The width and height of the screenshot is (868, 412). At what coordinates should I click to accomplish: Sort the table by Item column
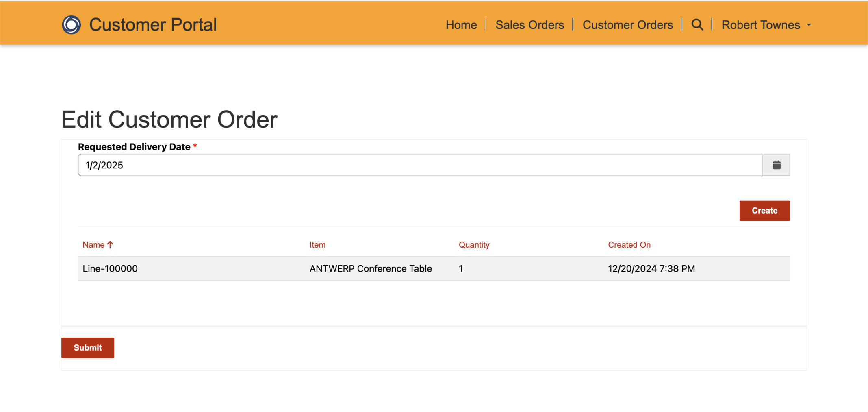[x=317, y=245]
